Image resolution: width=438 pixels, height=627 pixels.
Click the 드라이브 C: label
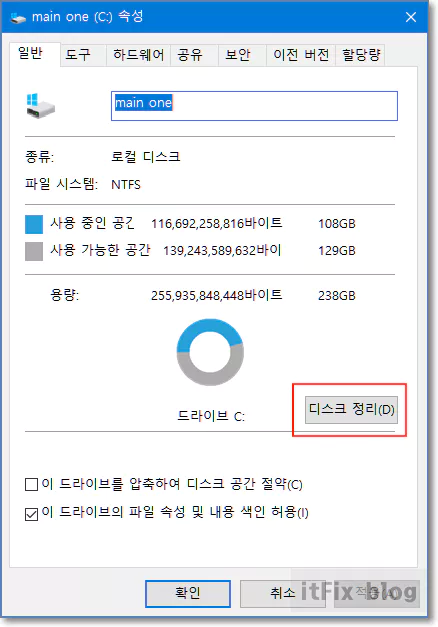click(211, 416)
